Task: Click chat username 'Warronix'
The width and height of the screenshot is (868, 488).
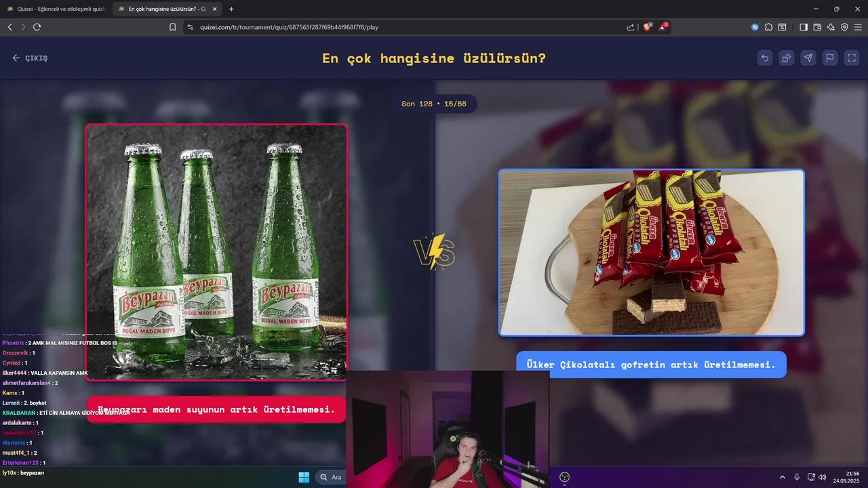Action: (14, 443)
